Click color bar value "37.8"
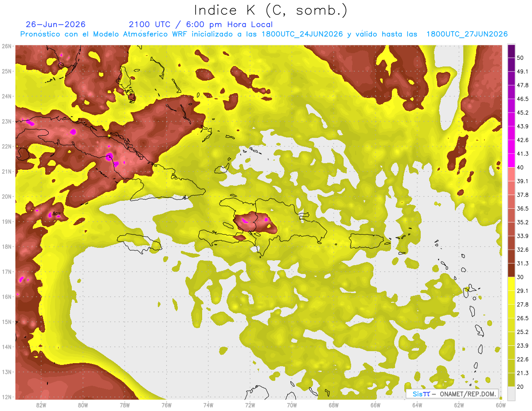Image resolution: width=532 pixels, height=411 pixels. coord(523,195)
